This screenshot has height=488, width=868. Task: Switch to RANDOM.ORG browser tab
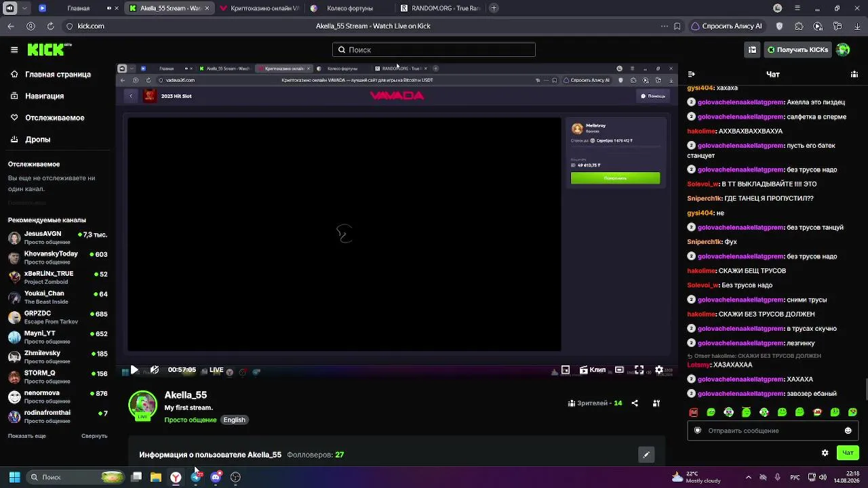pyautogui.click(x=440, y=8)
